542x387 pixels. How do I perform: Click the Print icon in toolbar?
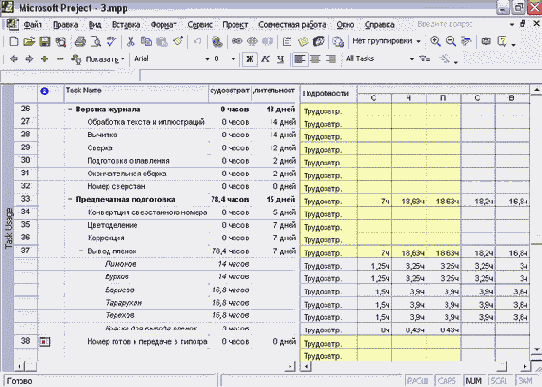80,42
